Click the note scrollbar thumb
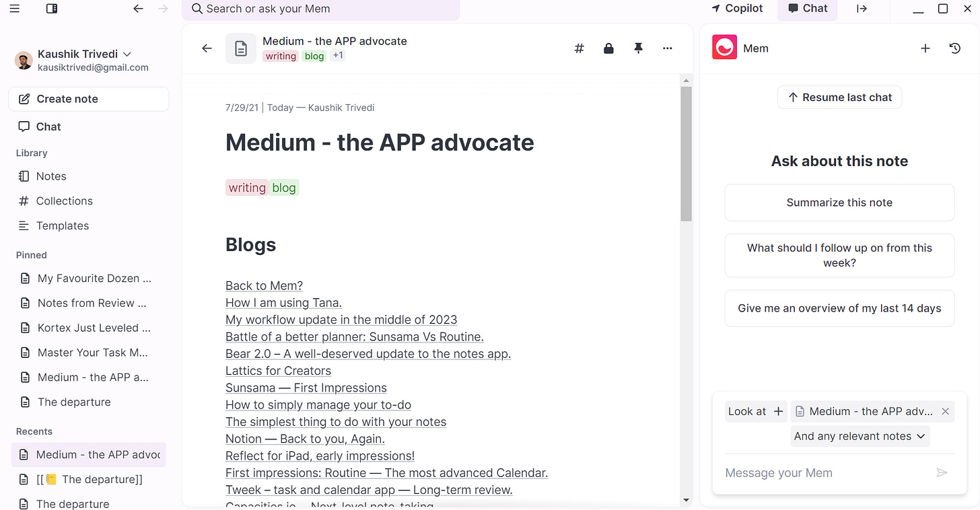 click(x=686, y=154)
